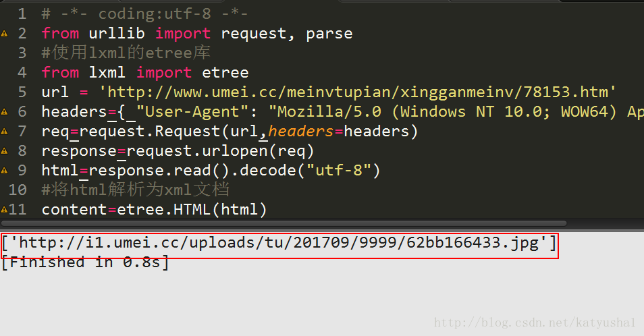Click 'request.urlopen' on line 8

pyautogui.click(x=197, y=151)
